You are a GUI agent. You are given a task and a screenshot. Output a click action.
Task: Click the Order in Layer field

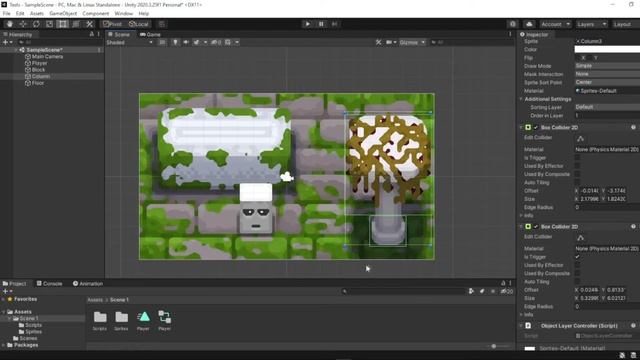(607, 116)
